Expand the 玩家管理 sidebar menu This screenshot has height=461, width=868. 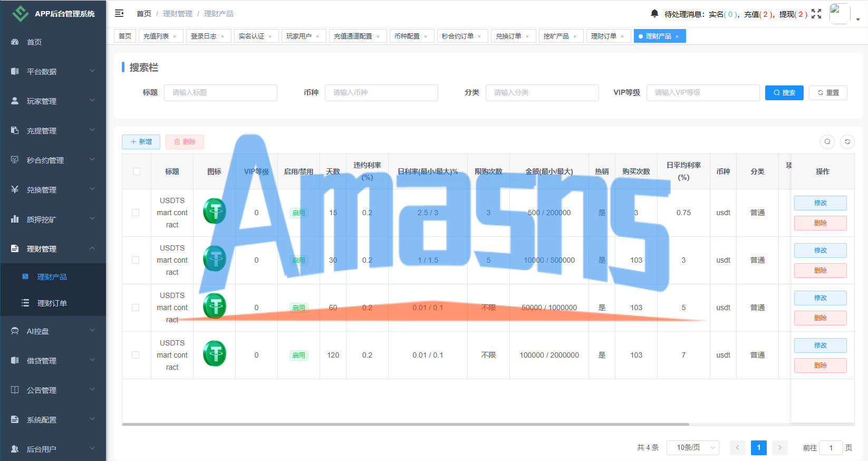tap(53, 101)
